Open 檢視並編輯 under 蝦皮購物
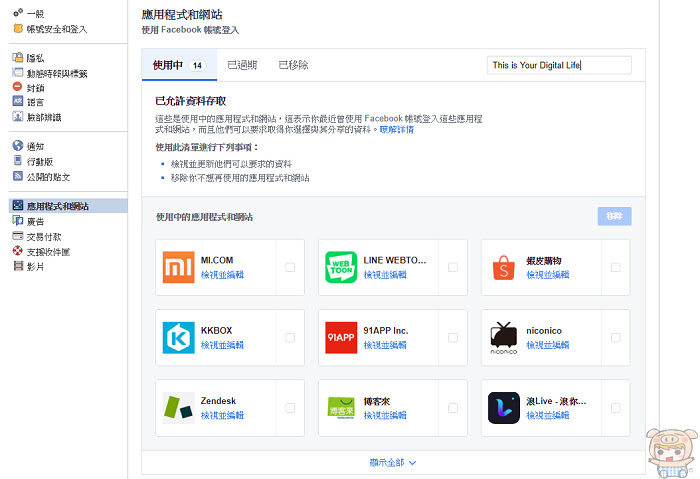The width and height of the screenshot is (700, 479). tap(548, 275)
